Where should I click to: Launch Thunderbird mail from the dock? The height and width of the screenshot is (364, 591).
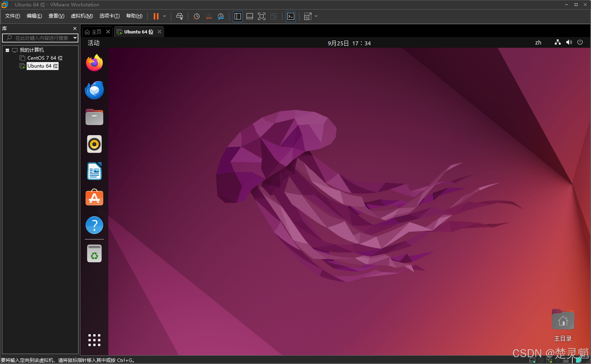(x=94, y=90)
